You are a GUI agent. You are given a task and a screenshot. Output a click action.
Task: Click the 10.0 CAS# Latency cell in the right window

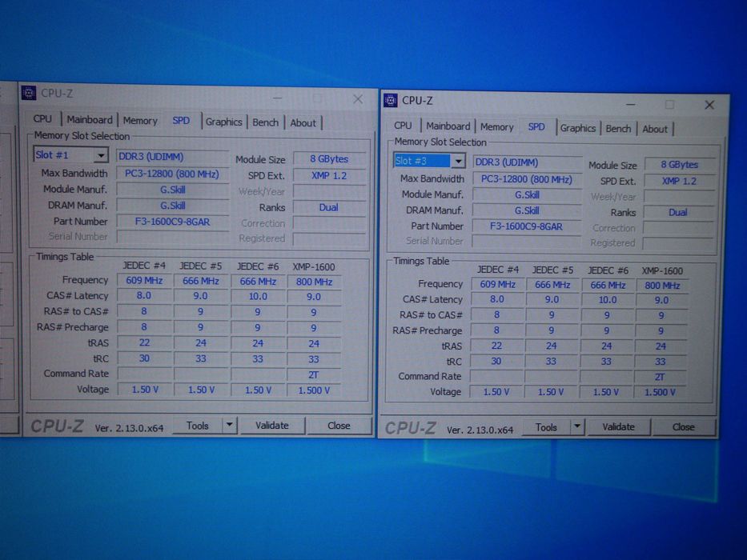[608, 300]
